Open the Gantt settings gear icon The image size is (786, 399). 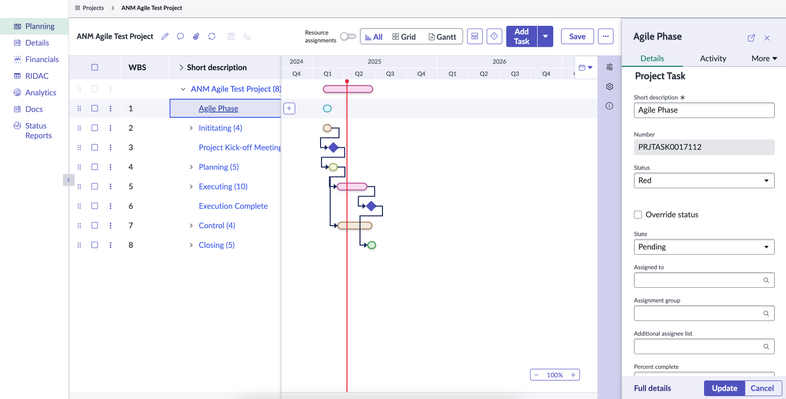click(609, 87)
